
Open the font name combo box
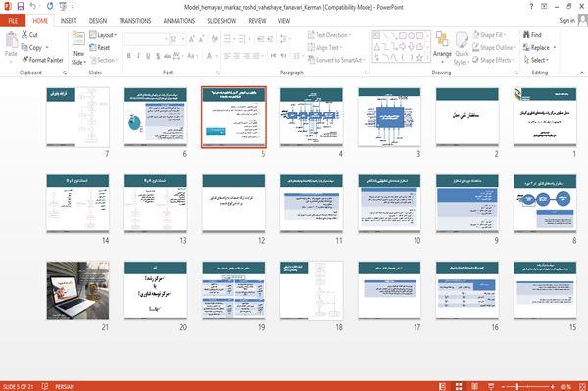(x=146, y=39)
